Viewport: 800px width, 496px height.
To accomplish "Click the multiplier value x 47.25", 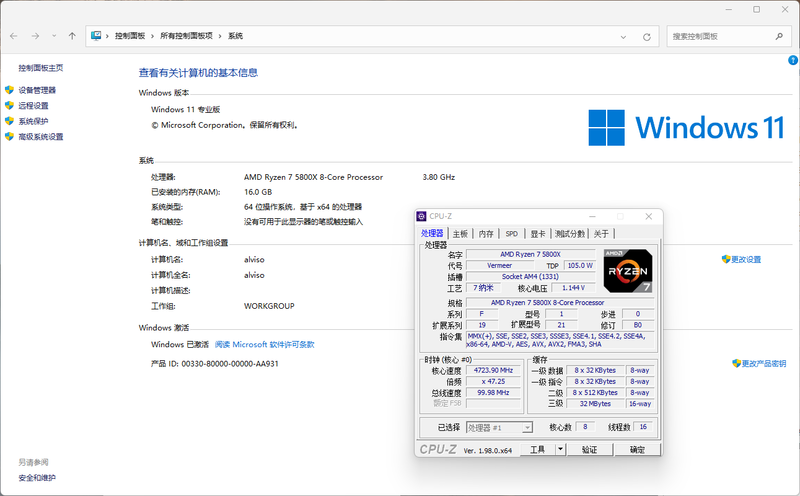I will point(493,382).
